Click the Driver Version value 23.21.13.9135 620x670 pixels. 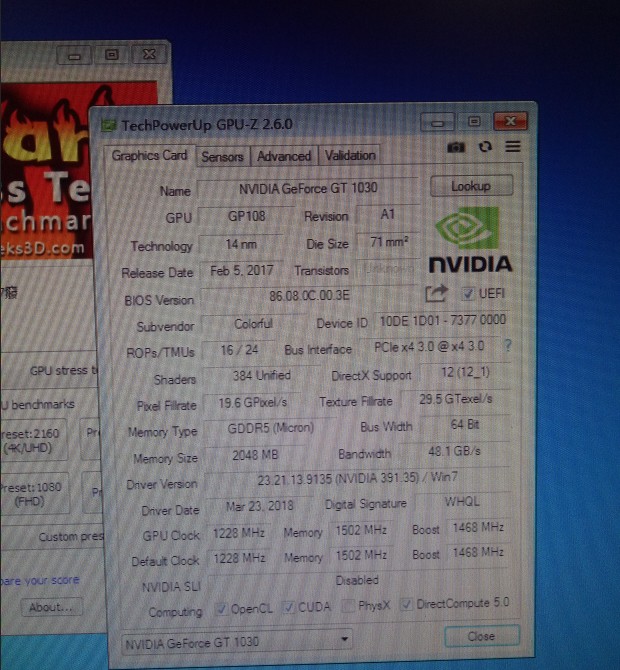click(x=357, y=479)
